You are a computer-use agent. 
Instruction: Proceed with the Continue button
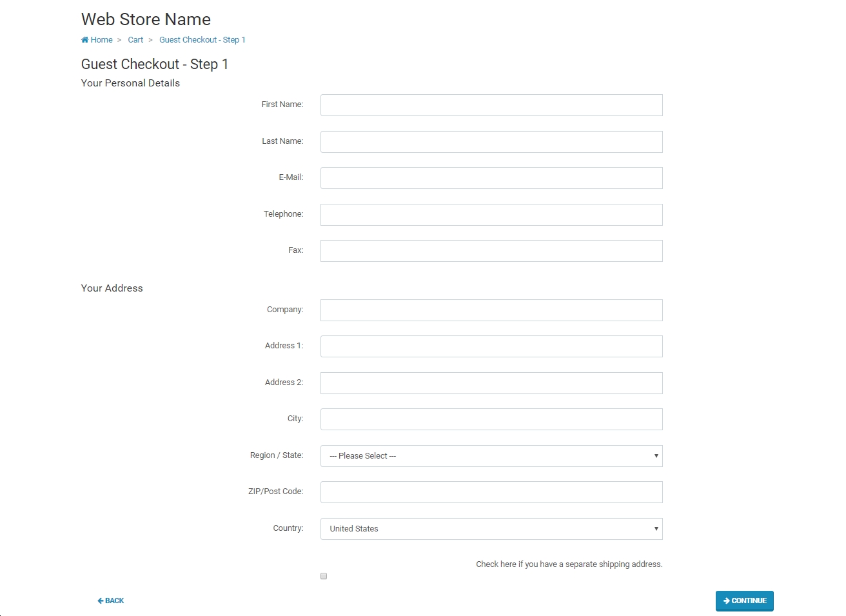[x=745, y=601]
